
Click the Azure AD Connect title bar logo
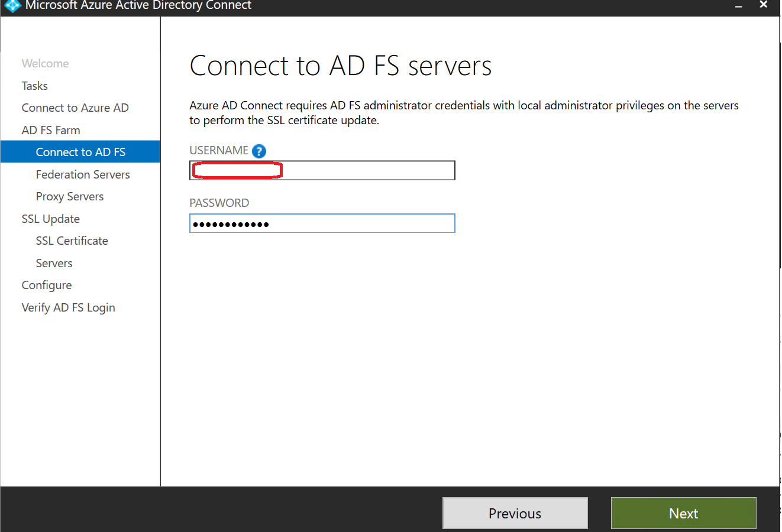point(12,6)
